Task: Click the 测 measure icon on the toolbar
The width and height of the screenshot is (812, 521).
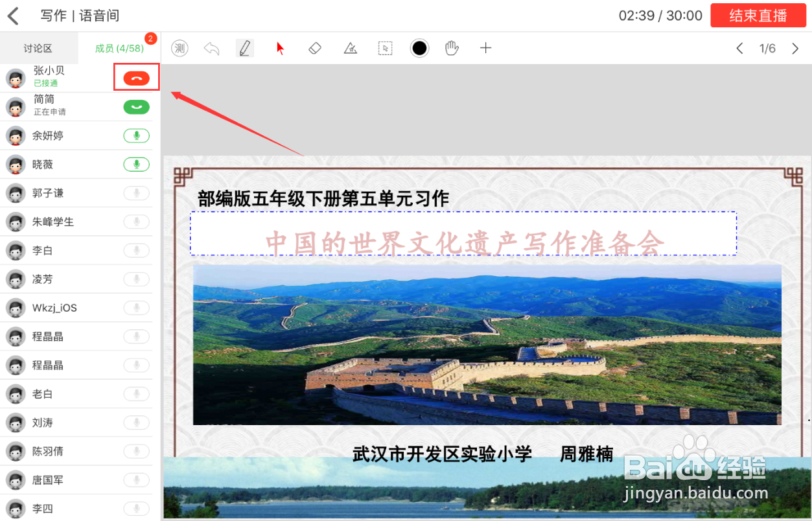Action: click(x=180, y=47)
